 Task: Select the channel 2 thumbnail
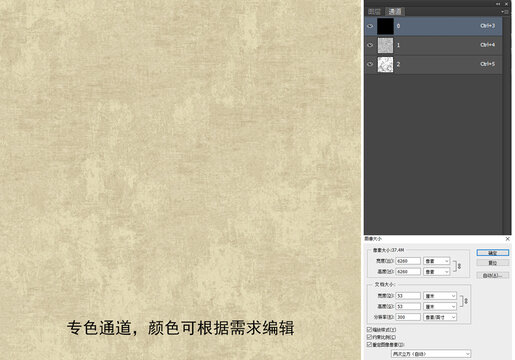pos(385,64)
